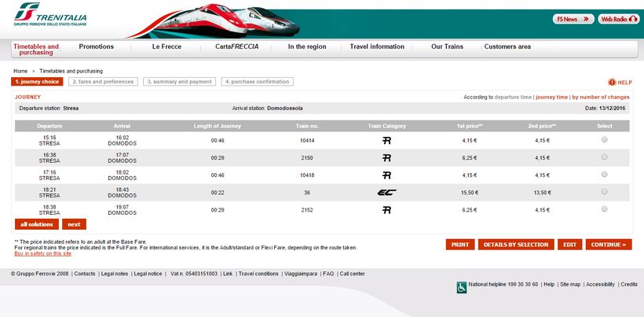Open Call center footer link

[x=352, y=274]
